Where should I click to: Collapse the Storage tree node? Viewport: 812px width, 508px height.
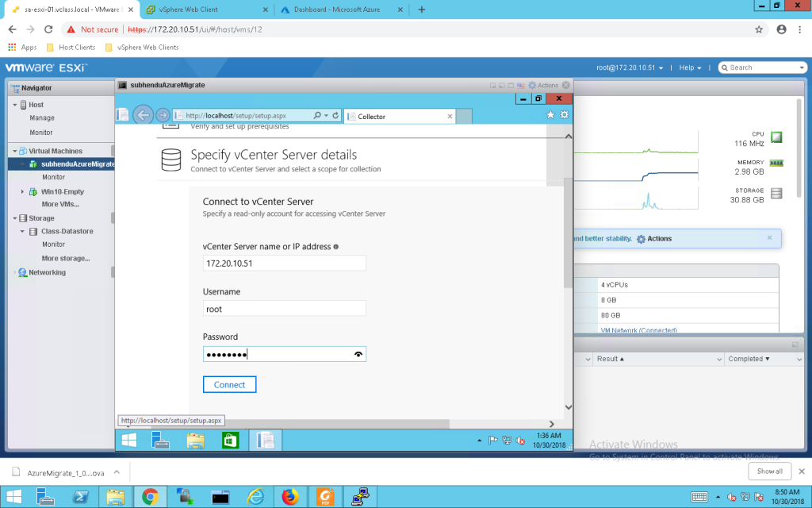[x=15, y=218]
